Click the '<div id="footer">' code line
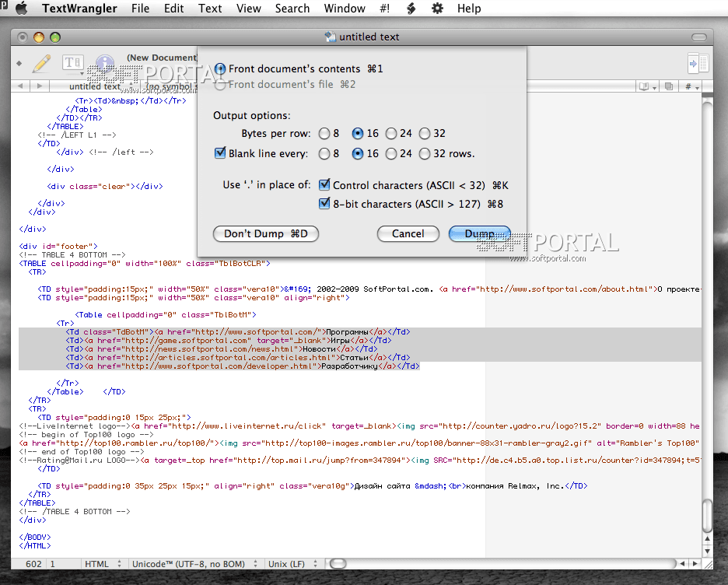Viewport: 728px width, 585px height. (58, 246)
